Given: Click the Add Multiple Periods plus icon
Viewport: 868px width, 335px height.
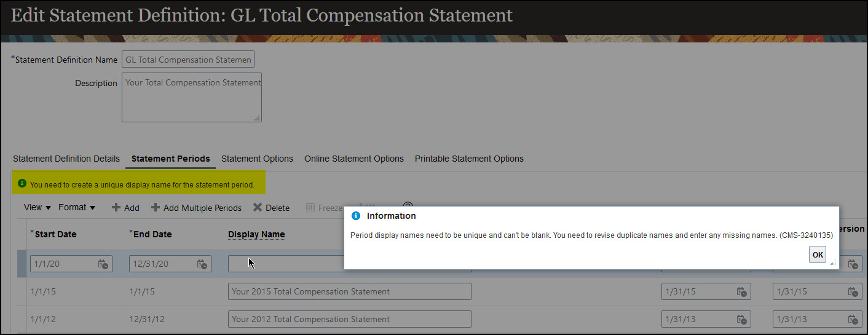Looking at the screenshot, I should click(x=156, y=208).
